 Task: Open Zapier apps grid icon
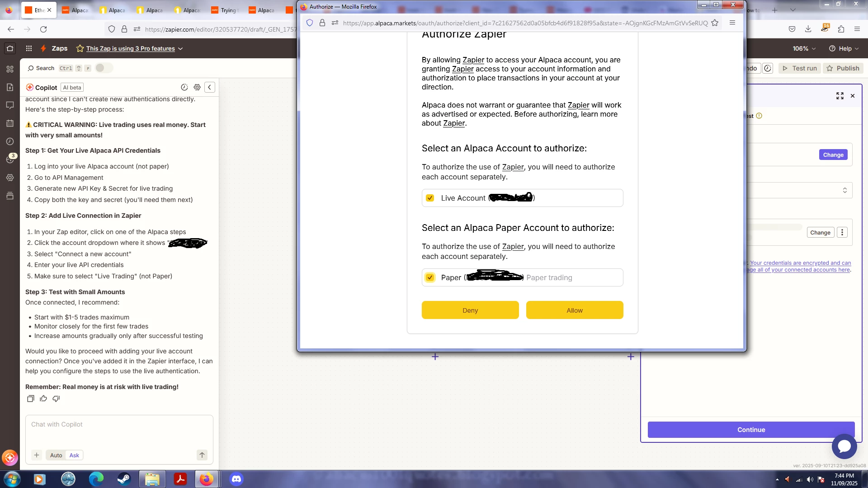29,48
